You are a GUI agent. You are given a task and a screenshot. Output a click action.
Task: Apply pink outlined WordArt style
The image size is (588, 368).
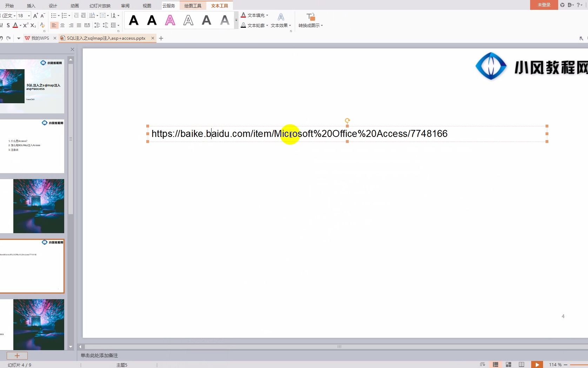[x=170, y=20]
